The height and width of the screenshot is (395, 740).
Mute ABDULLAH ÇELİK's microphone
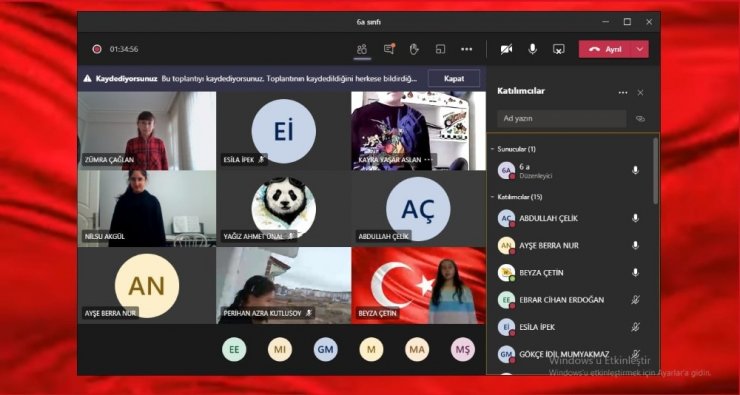(635, 218)
